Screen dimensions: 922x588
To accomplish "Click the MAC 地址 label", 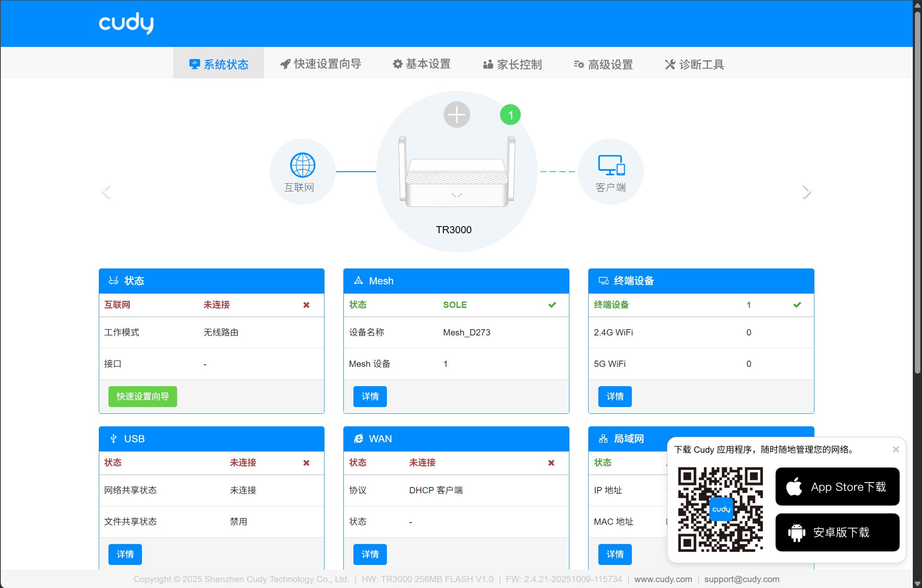I will (x=613, y=521).
